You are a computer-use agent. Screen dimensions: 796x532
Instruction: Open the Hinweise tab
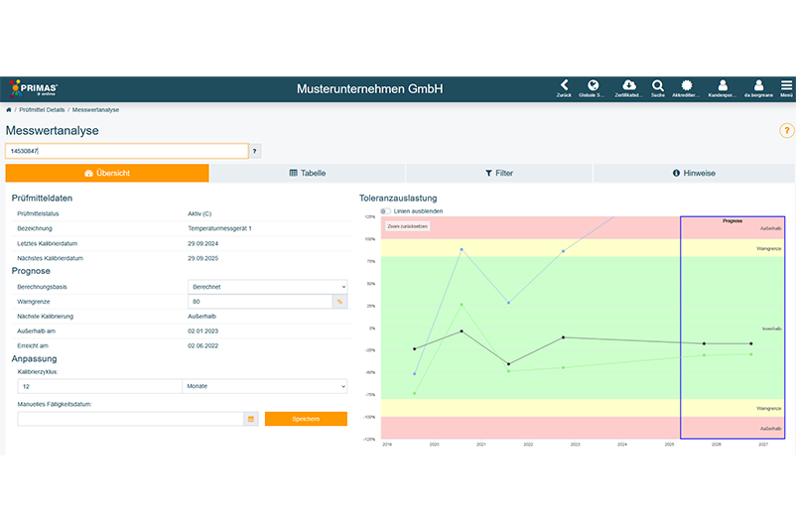pyautogui.click(x=694, y=173)
